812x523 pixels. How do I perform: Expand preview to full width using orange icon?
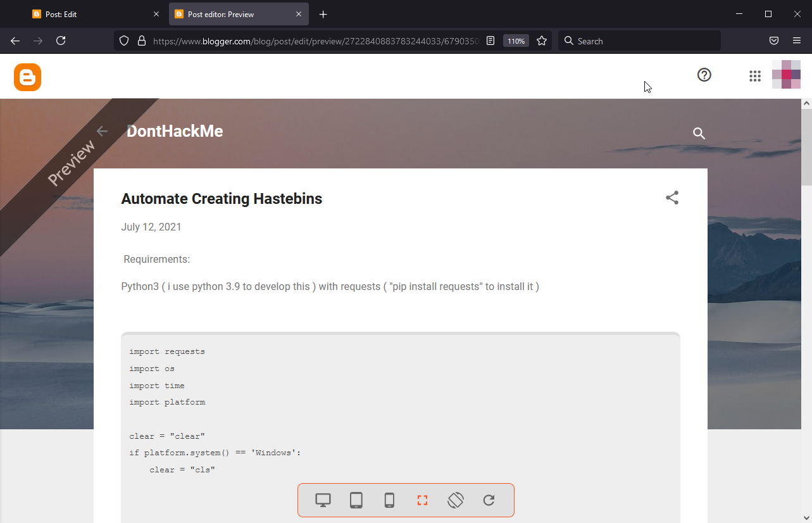(x=422, y=500)
